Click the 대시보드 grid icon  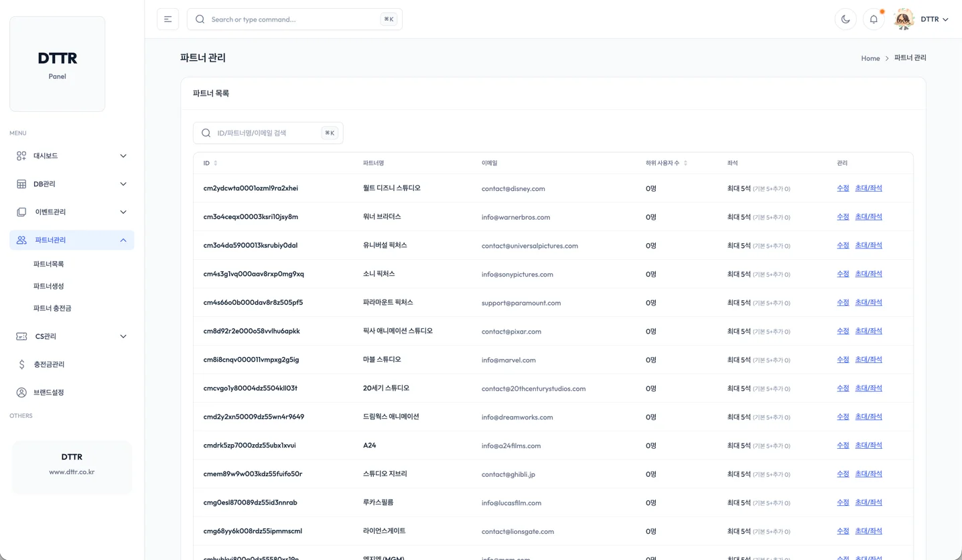tap(21, 156)
